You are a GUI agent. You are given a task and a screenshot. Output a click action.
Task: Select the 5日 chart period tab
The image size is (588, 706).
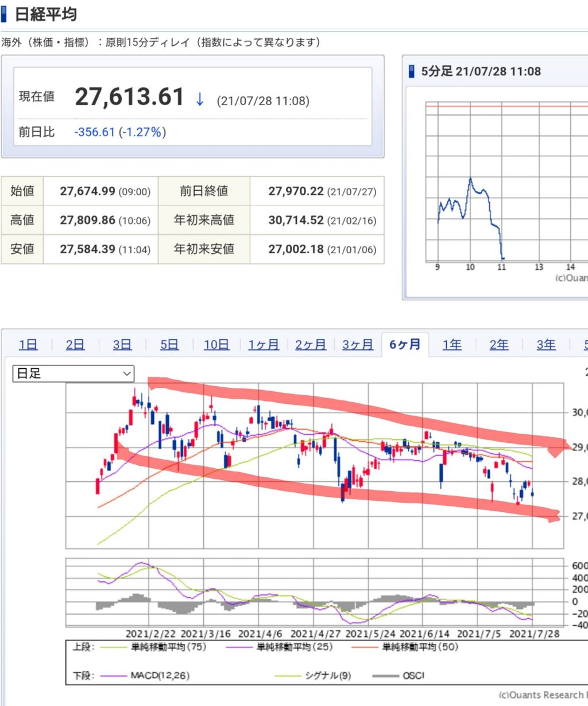pyautogui.click(x=169, y=345)
